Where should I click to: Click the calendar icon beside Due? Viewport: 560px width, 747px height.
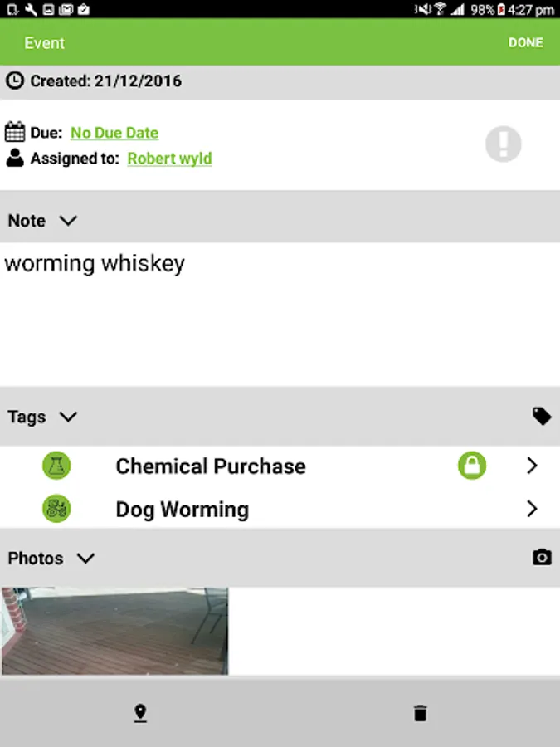(15, 132)
